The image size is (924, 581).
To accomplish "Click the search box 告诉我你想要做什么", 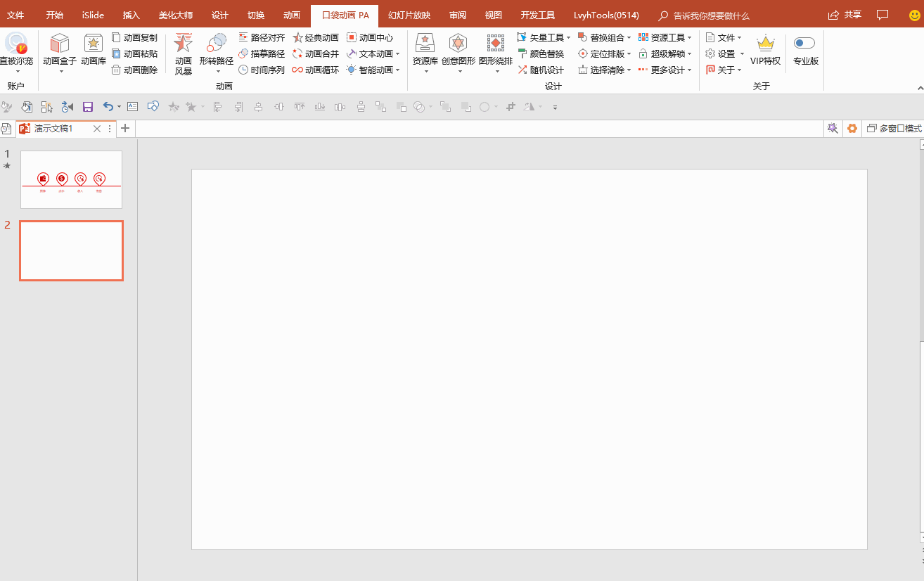I will click(710, 15).
